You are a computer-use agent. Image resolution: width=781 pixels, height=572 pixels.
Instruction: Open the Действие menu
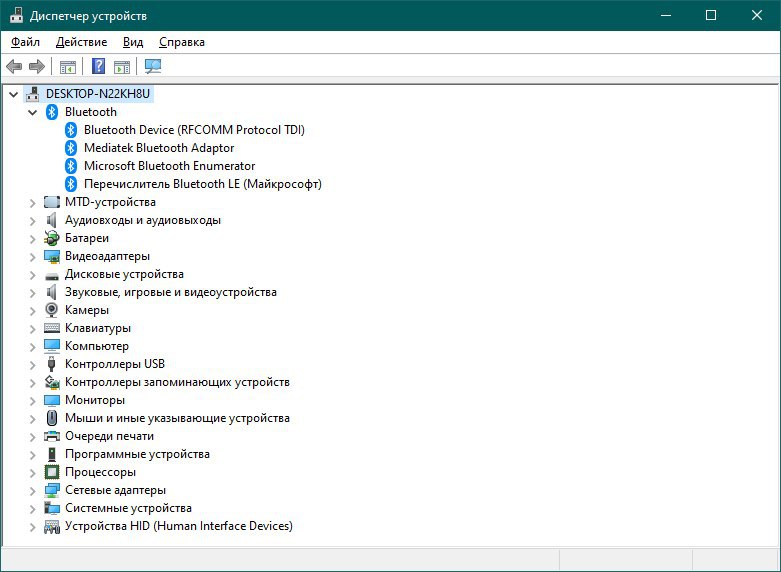point(81,42)
